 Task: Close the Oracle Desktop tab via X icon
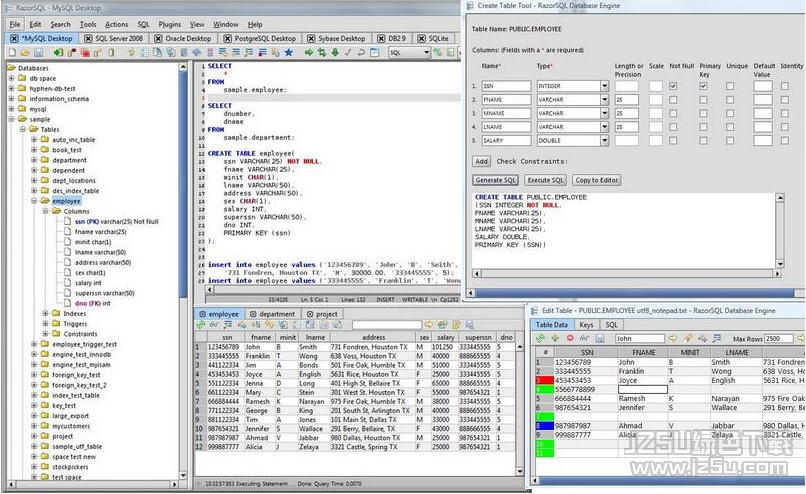tap(158, 39)
